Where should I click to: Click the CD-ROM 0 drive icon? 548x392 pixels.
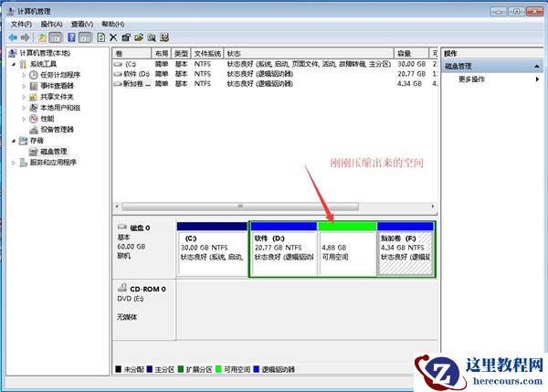pyautogui.click(x=122, y=288)
